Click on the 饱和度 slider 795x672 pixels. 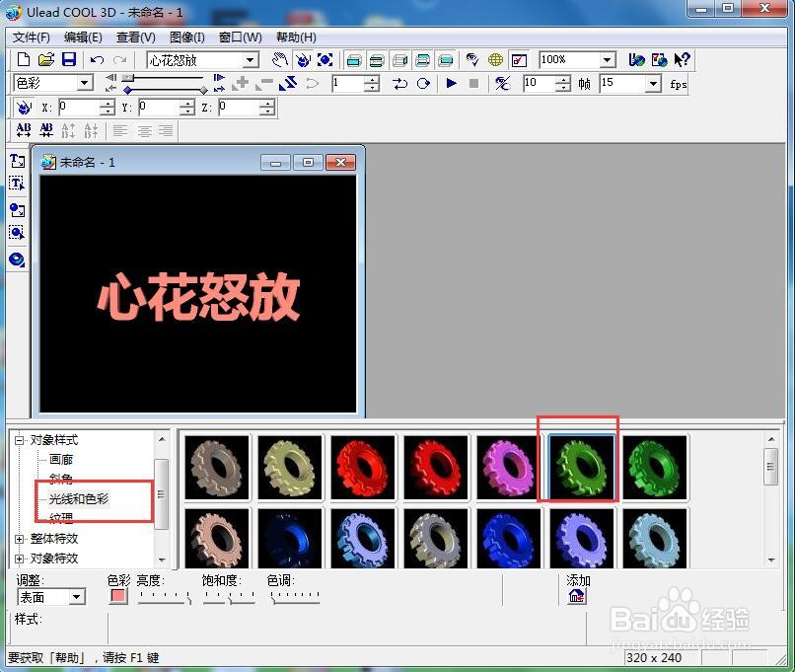coord(229,597)
